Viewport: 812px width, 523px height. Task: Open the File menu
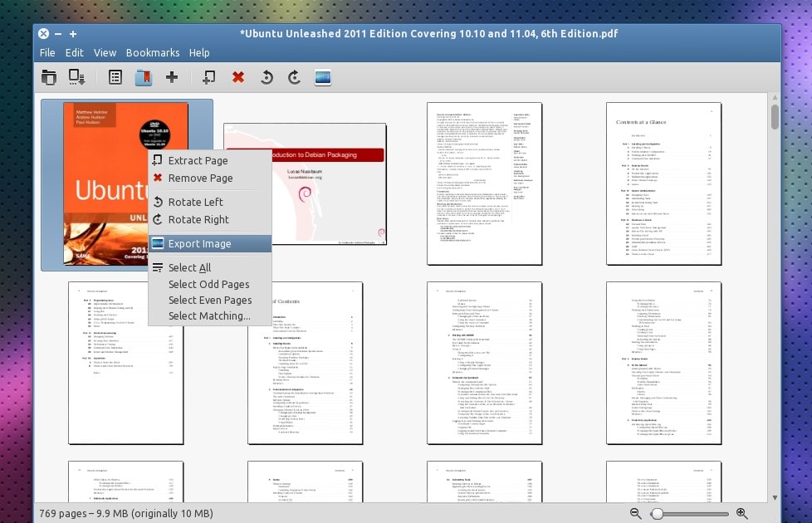(47, 53)
